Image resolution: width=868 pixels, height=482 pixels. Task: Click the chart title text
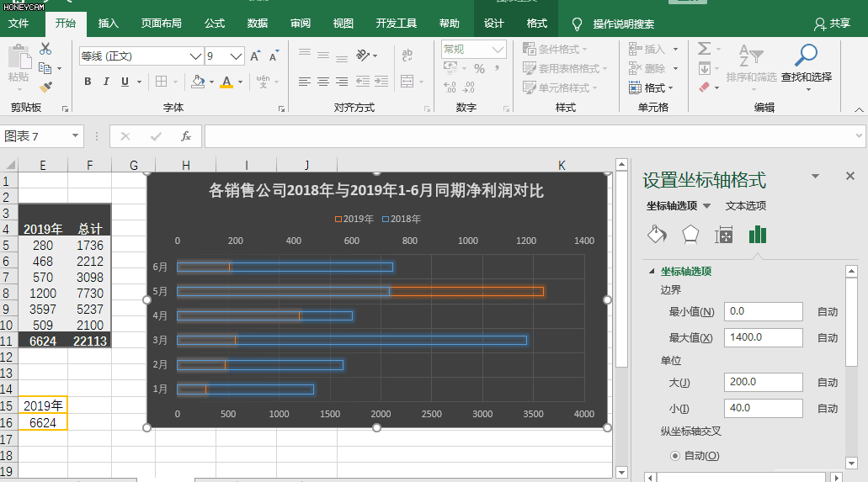tap(375, 191)
